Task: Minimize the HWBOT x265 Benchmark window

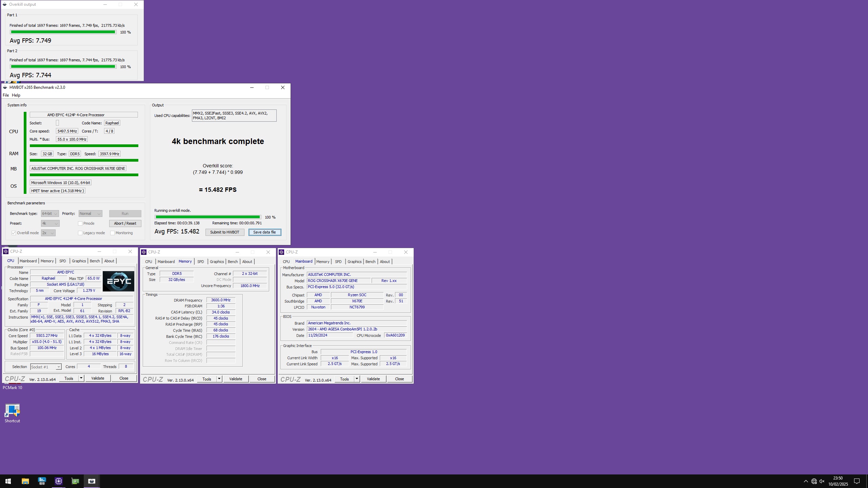Action: coord(252,87)
